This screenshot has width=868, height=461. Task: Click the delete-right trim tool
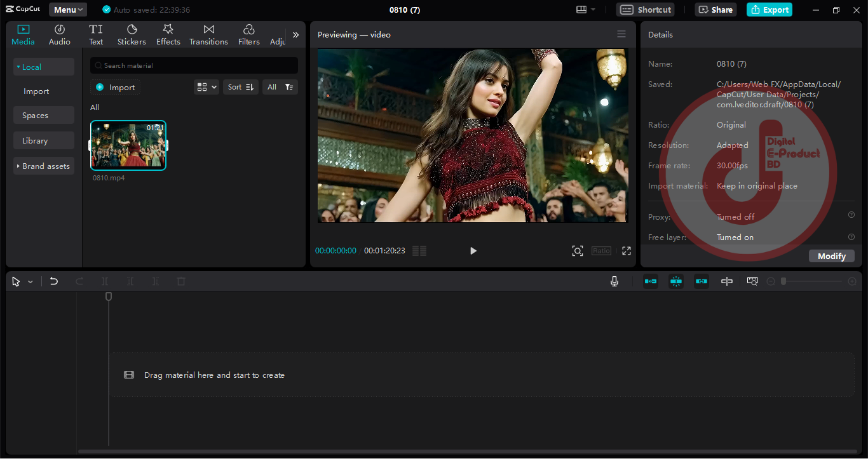[156, 281]
